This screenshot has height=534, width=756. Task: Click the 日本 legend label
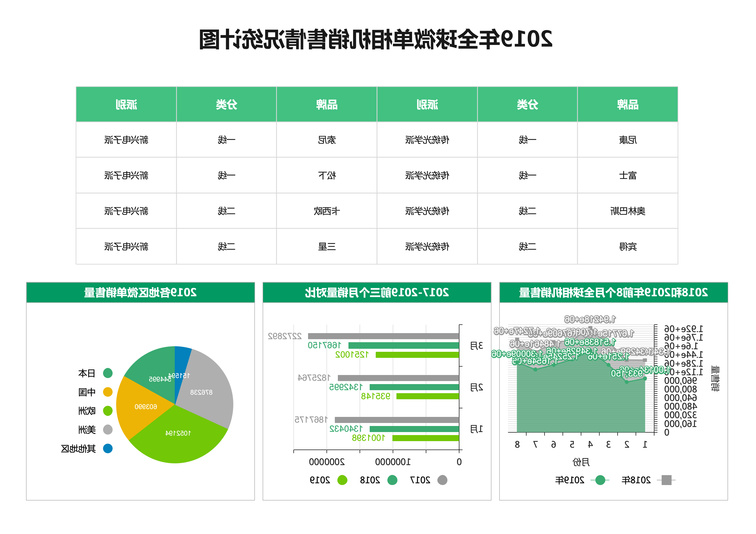[x=87, y=373]
